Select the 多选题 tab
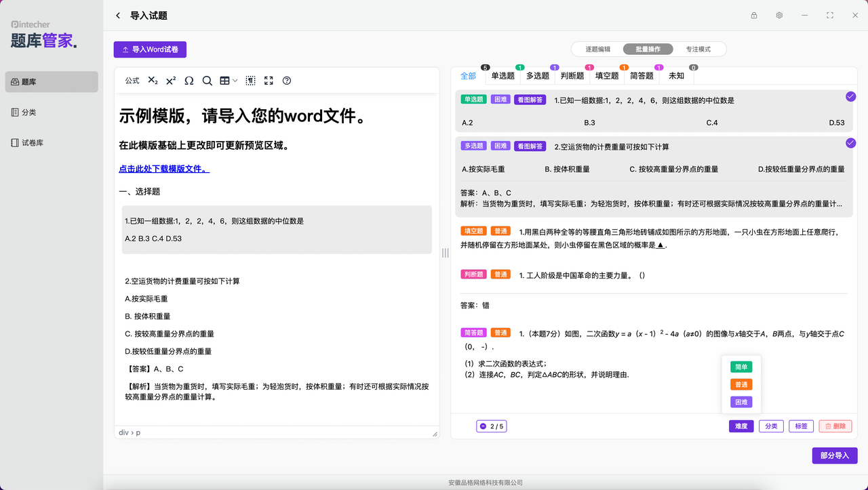The height and width of the screenshot is (490, 868). 538,76
